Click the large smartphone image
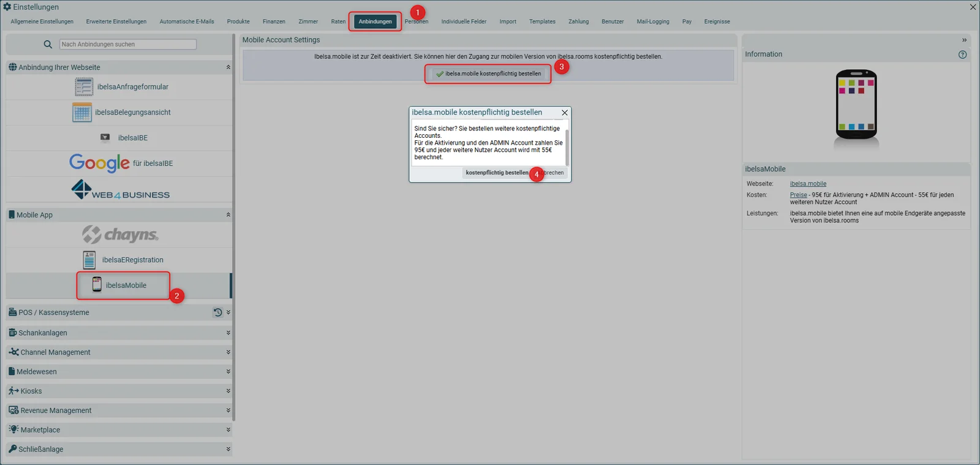The image size is (980, 465). point(856,105)
